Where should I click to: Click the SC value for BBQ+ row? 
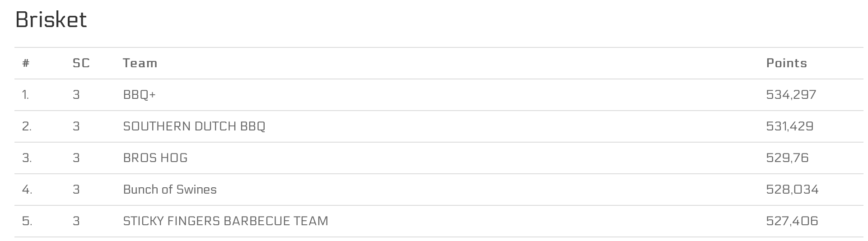76,95
